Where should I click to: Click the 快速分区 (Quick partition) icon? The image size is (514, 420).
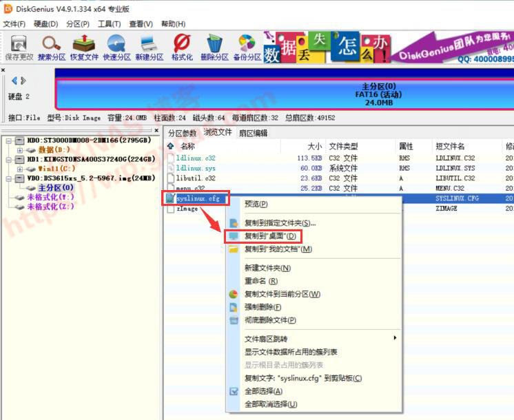click(x=116, y=47)
